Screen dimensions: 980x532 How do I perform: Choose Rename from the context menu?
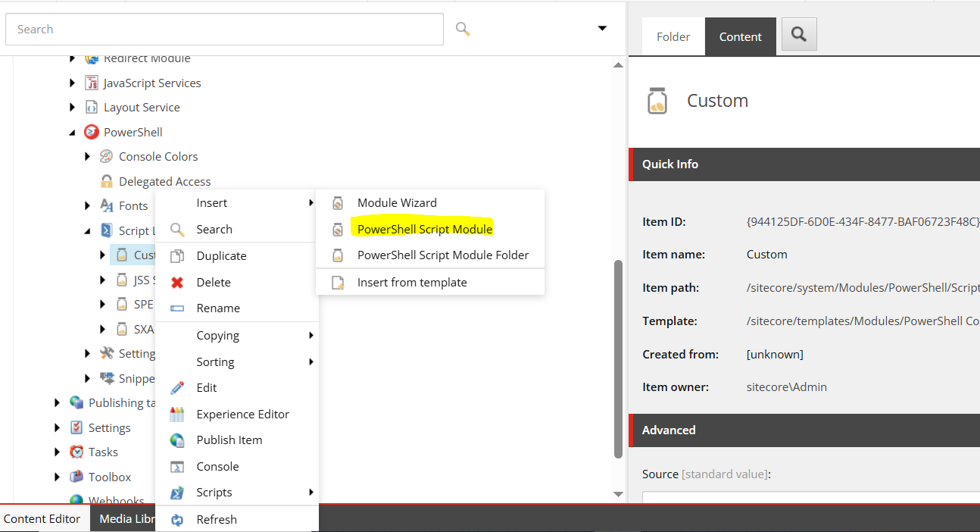(x=236, y=308)
